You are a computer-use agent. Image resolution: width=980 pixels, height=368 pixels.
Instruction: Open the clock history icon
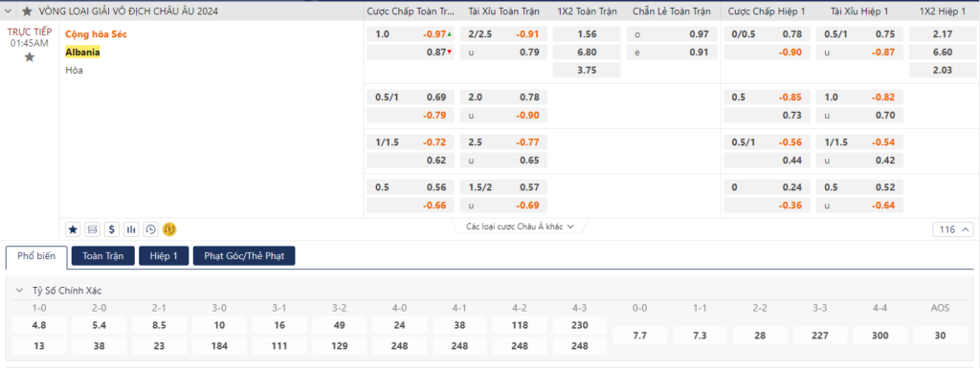click(x=150, y=229)
